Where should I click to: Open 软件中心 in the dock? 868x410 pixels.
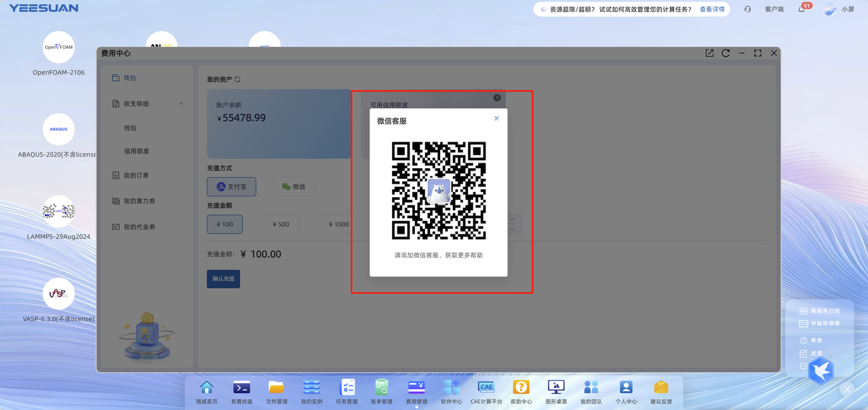[452, 392]
